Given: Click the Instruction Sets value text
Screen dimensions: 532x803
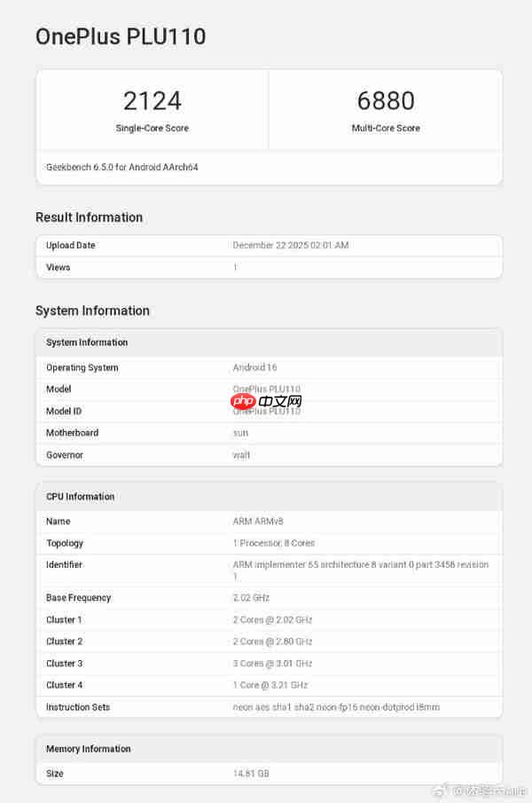Looking at the screenshot, I should coord(336,707).
